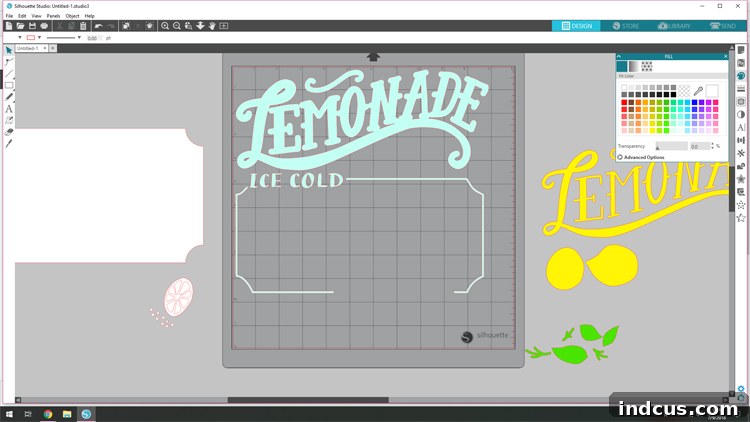Open the Panels menu
750x422 pixels.
click(x=53, y=16)
